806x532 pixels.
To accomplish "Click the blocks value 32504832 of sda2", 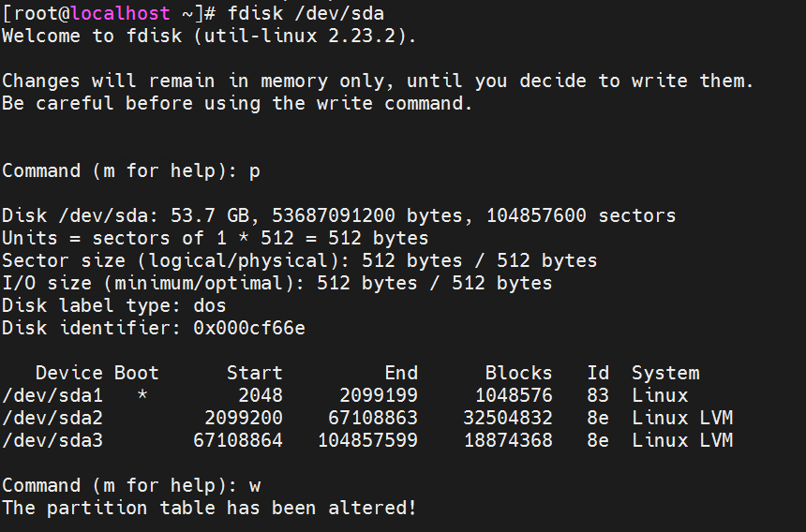I will [507, 418].
